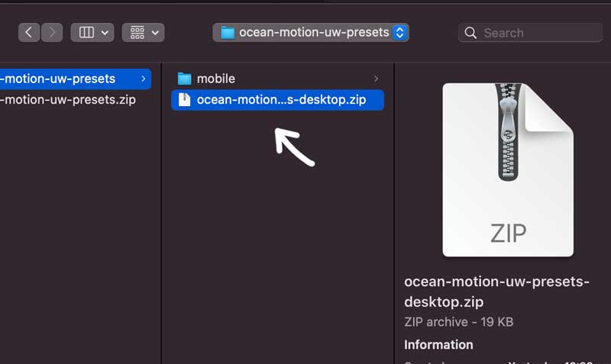Viewport: 611px width, 364px height.
Task: Expand the grouping options chevron
Action: (x=156, y=33)
